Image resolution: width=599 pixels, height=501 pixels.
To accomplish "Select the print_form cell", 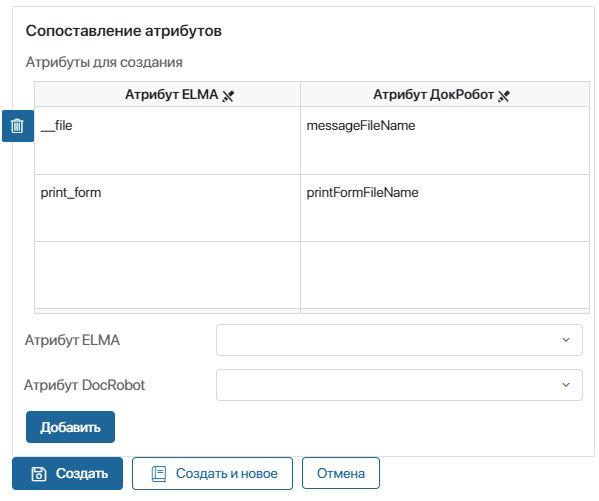I will coord(167,208).
